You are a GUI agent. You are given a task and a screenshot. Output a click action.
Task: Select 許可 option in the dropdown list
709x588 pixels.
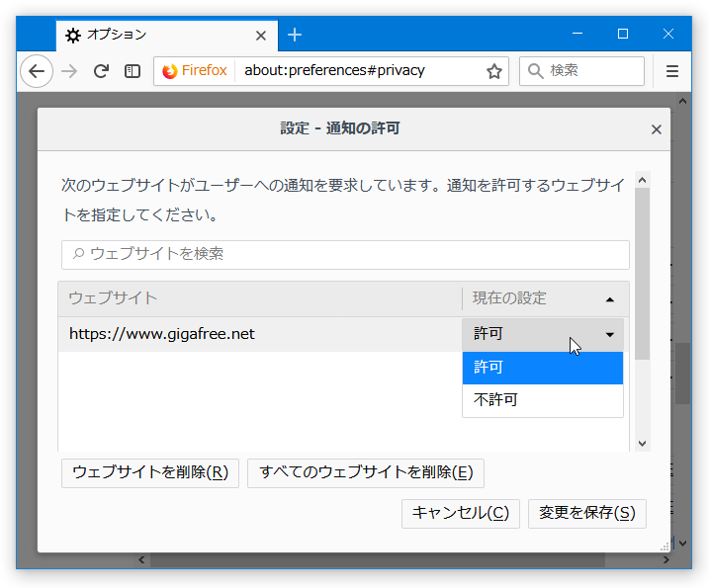tap(543, 368)
